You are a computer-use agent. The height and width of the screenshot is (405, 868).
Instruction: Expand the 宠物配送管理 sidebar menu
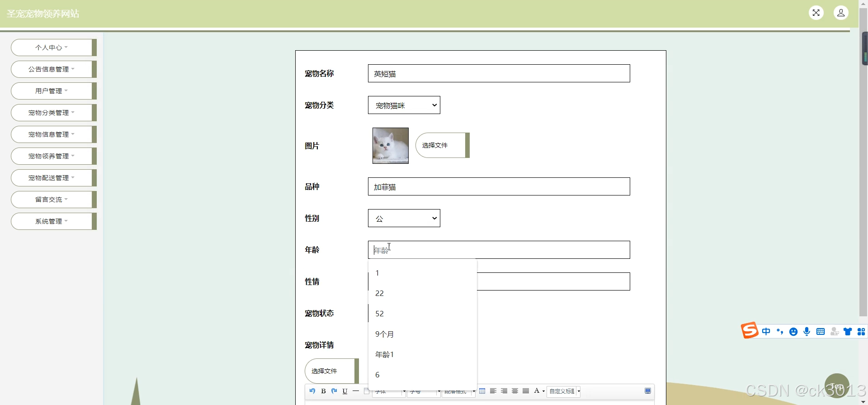click(x=54, y=178)
